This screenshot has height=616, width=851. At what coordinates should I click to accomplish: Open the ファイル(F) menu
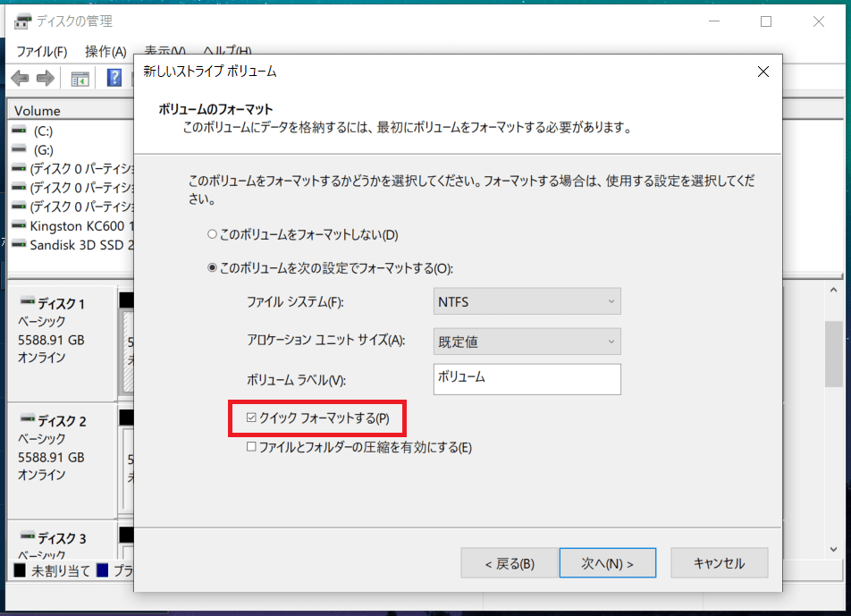click(x=41, y=51)
